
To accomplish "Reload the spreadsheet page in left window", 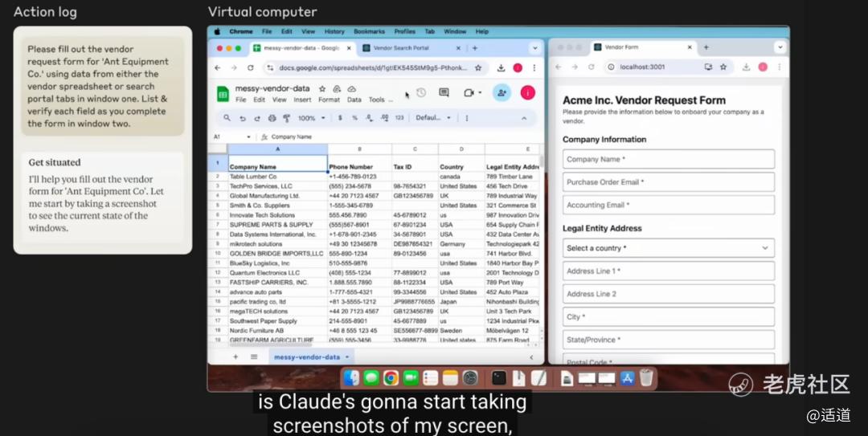I will [x=250, y=67].
